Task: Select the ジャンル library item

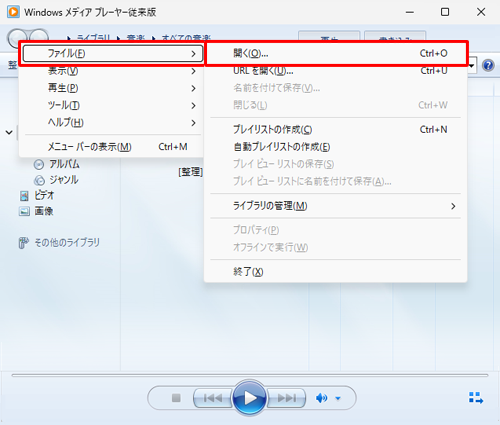Action: pyautogui.click(x=64, y=180)
